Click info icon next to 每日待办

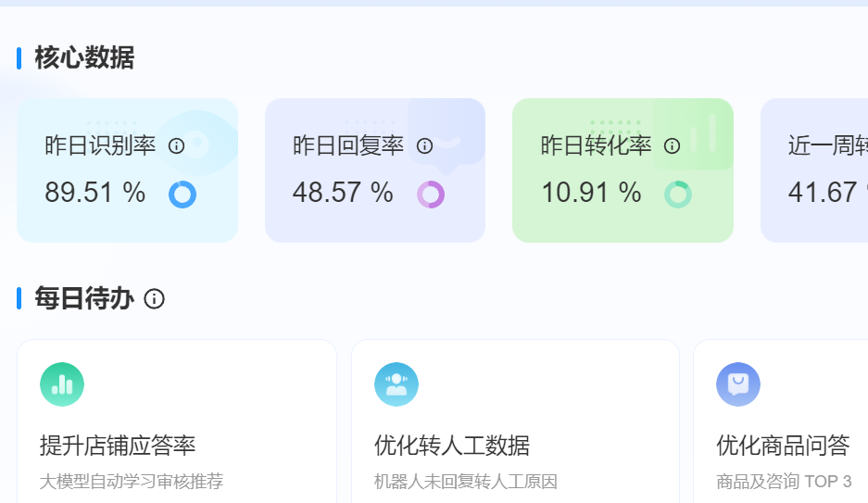pyautogui.click(x=155, y=299)
